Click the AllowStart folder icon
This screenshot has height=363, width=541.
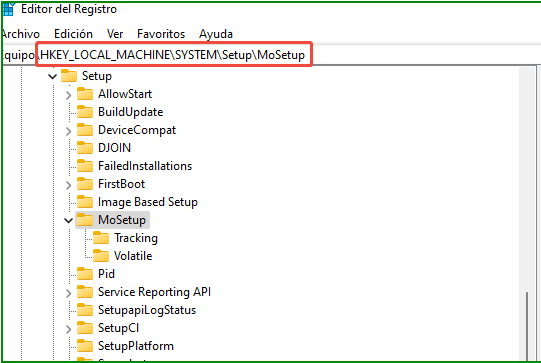click(x=85, y=94)
